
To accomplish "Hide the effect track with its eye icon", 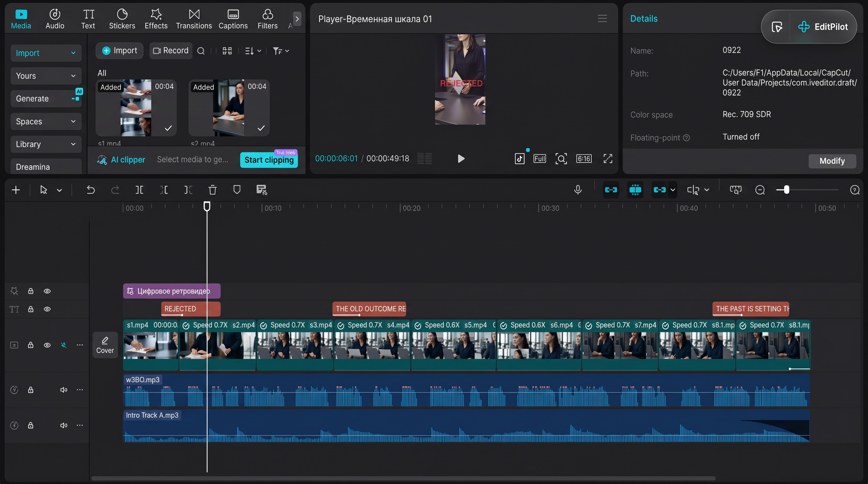I will pyautogui.click(x=47, y=291).
